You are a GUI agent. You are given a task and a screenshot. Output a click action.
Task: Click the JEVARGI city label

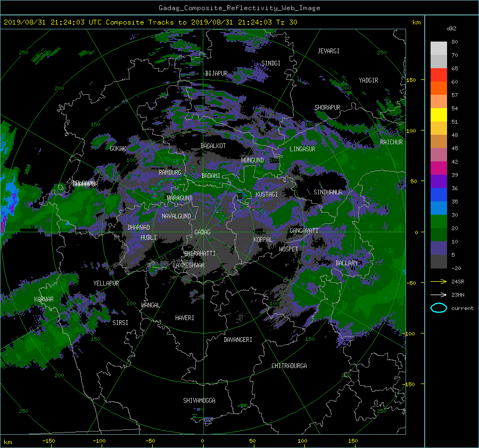pos(328,51)
